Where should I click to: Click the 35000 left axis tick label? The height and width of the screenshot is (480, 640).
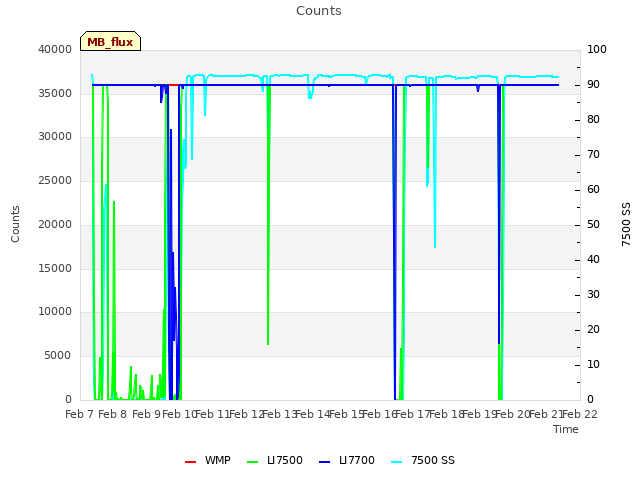(x=55, y=93)
